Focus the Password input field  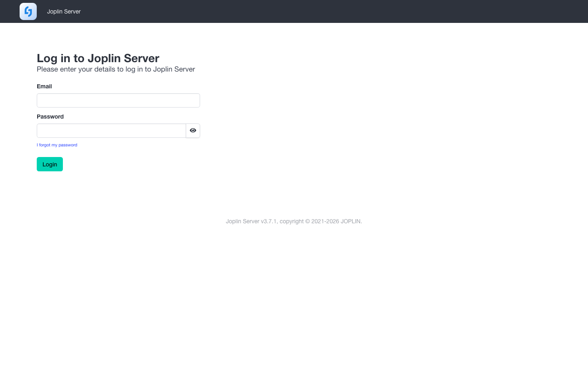click(111, 131)
